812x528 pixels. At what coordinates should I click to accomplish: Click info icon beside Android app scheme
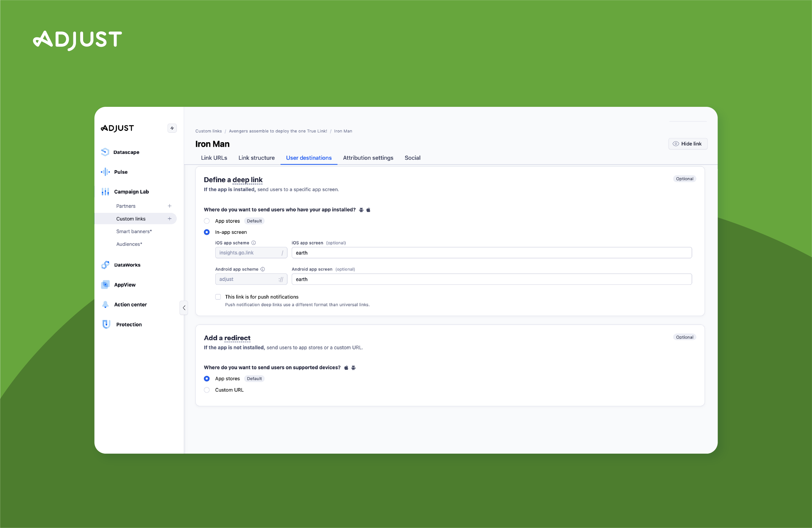[x=263, y=269]
